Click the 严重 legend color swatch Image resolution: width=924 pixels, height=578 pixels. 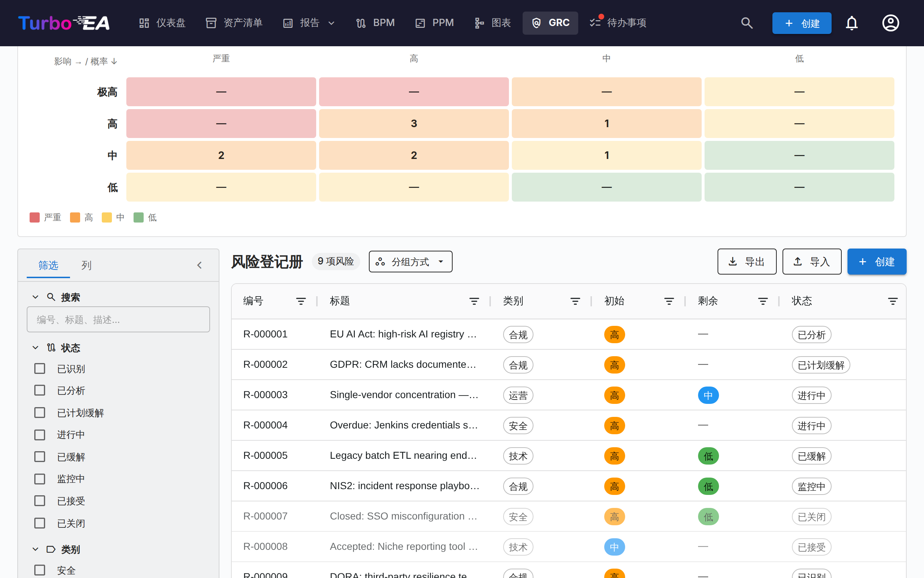pyautogui.click(x=34, y=217)
